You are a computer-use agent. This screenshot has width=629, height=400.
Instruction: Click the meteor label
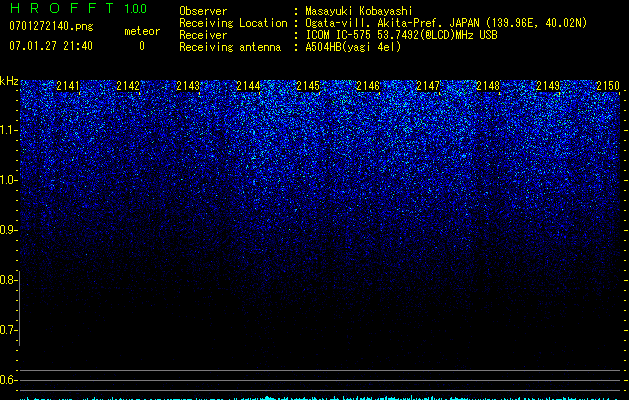[x=142, y=31]
